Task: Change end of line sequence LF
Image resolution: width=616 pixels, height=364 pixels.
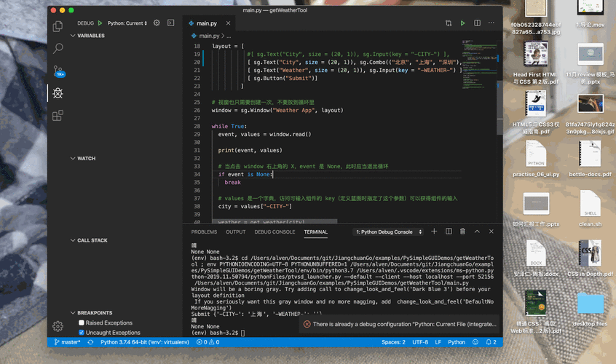Action: [x=438, y=342]
